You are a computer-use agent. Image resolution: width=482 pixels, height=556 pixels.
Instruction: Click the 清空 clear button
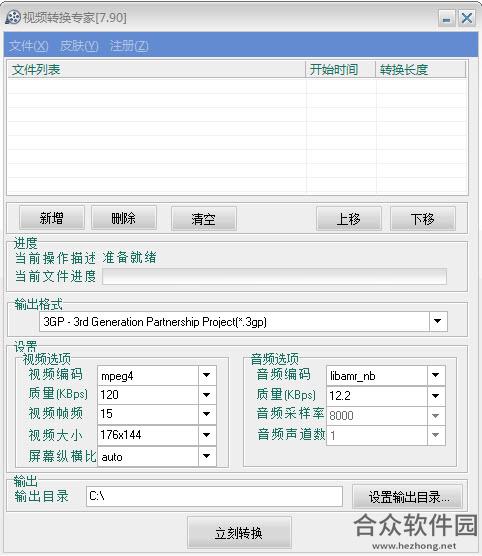204,219
